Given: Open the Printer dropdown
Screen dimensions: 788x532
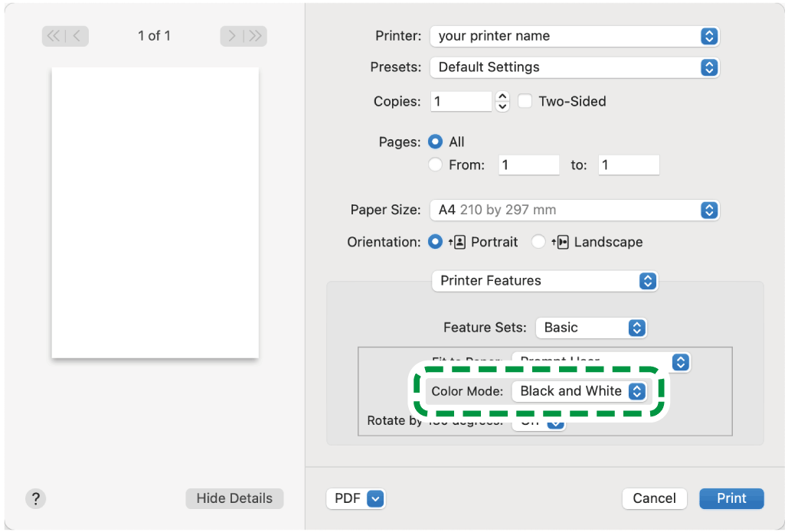Looking at the screenshot, I should tap(574, 36).
